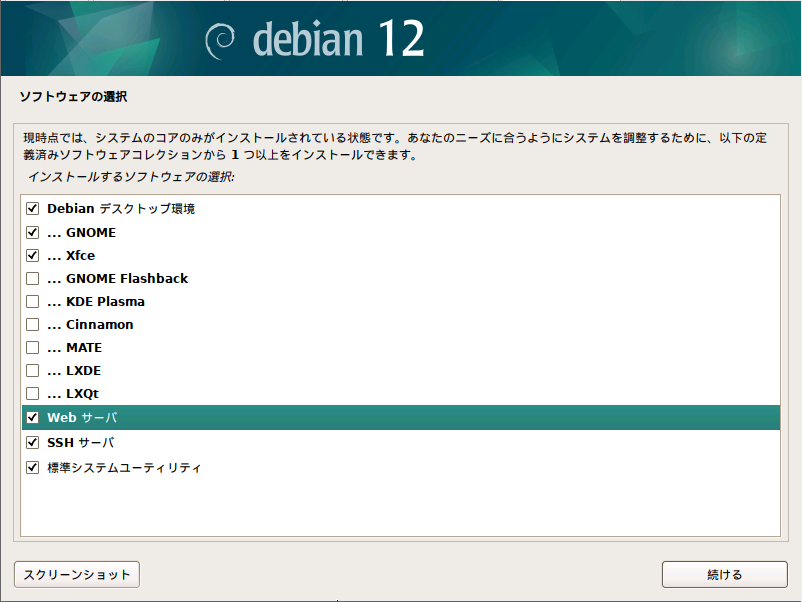Viewport: 802px width, 602px height.
Task: Select the GNOME Flashback label text
Action: click(118, 278)
